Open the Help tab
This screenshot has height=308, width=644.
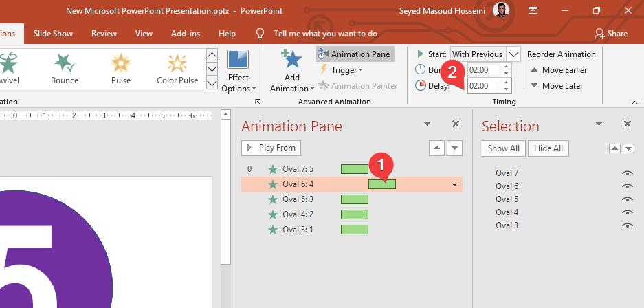click(227, 34)
